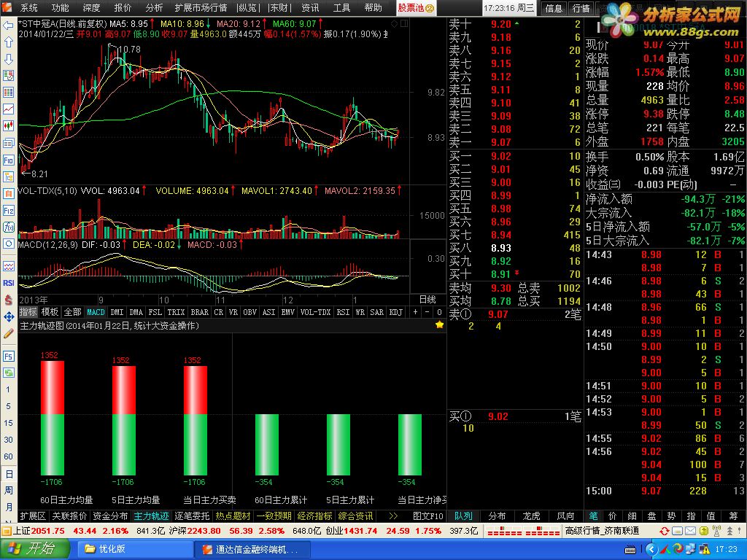
Task: Switch to 15-minute period
Action: [x=8, y=423]
